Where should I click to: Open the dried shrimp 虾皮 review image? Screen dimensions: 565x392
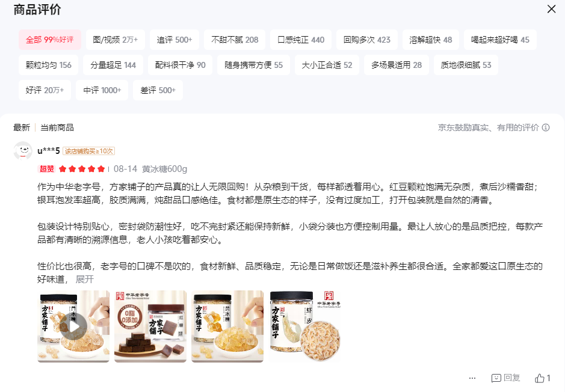[x=304, y=326]
